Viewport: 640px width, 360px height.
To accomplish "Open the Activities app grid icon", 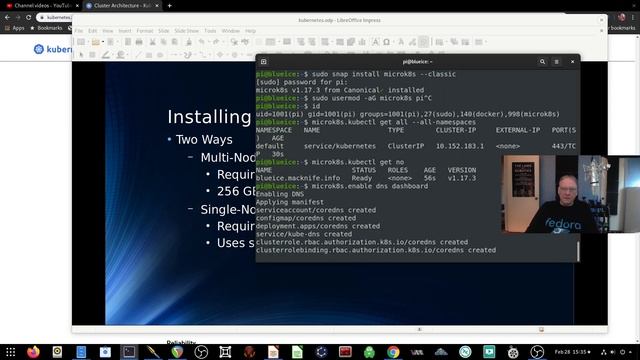I will pos(11,352).
